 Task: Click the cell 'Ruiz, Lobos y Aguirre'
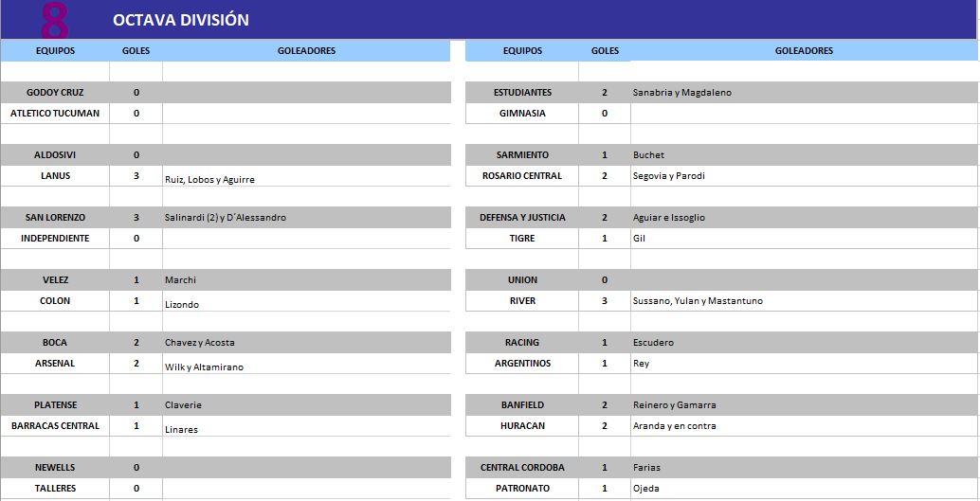click(306, 176)
